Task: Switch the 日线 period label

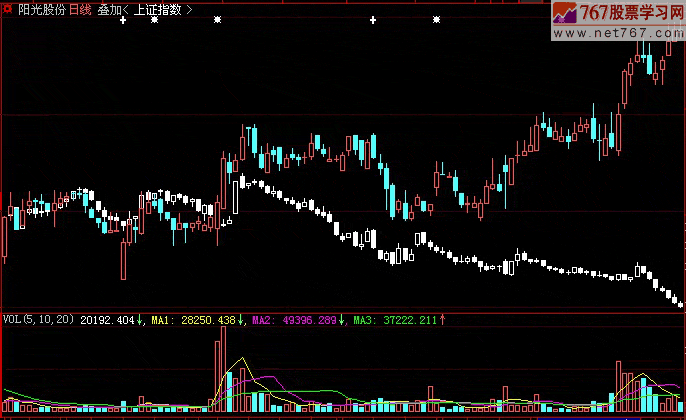Action: tap(80, 8)
